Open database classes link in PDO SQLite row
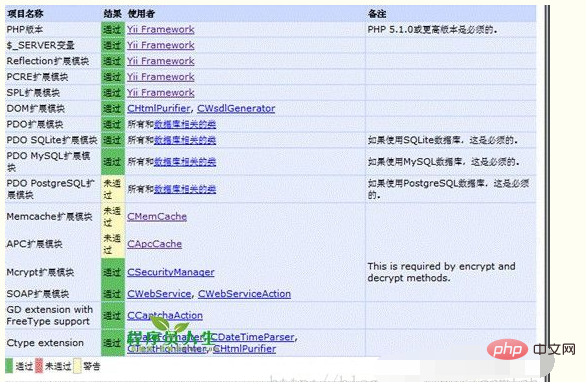Image resolution: width=586 pixels, height=382 pixels. pos(185,140)
